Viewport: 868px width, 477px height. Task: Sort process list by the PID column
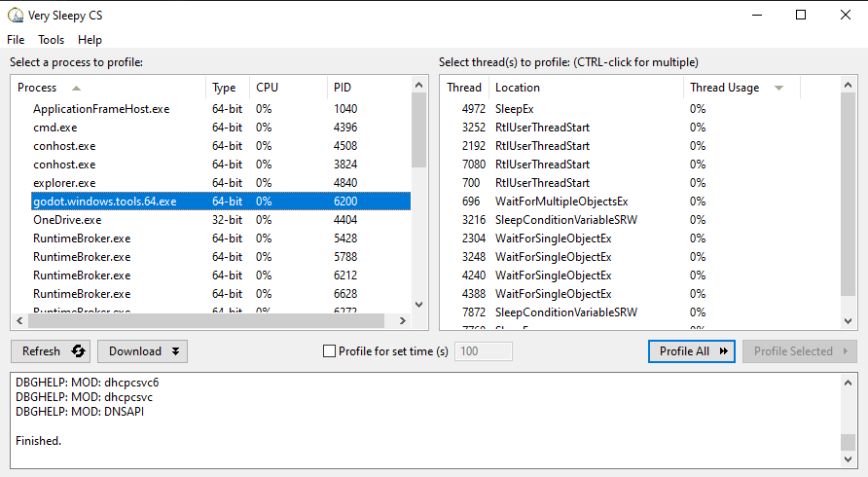point(343,88)
